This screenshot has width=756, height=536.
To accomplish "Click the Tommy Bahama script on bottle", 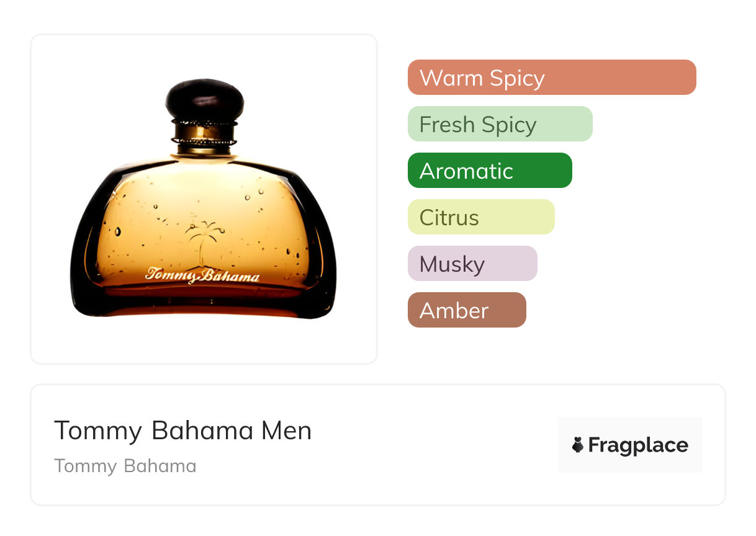I will click(202, 275).
